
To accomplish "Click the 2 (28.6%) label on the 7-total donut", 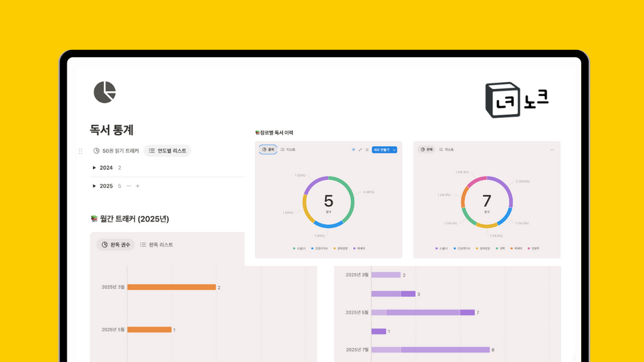I will point(522,181).
